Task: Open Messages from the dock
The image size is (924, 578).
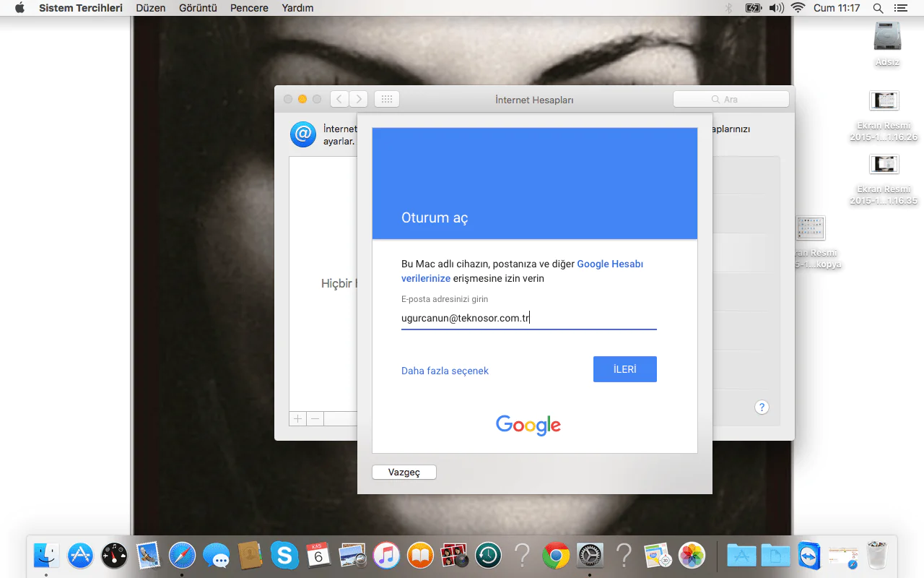Action: [x=216, y=555]
